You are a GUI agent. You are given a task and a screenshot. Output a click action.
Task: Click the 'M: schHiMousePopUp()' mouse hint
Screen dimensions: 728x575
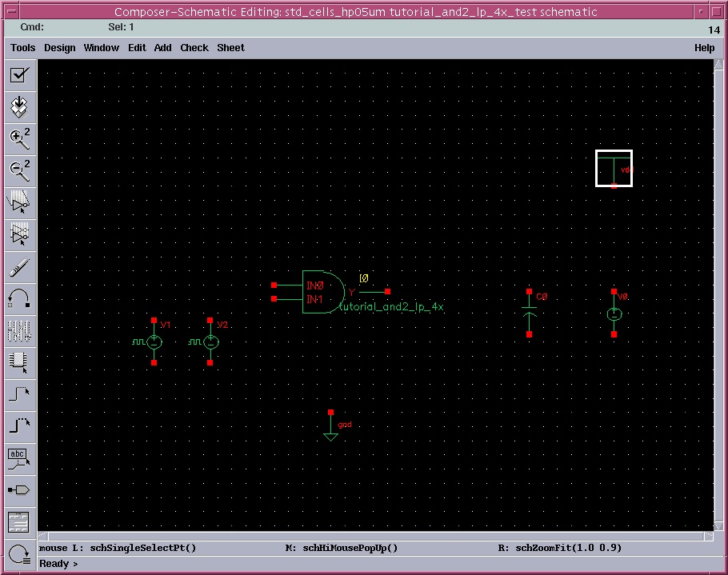click(x=342, y=548)
